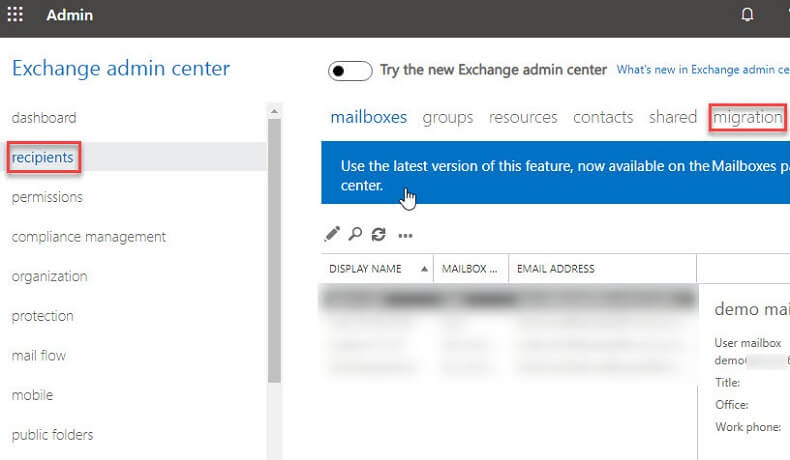Switch to the mailboxes tab
Image resolution: width=790 pixels, height=460 pixels.
click(x=368, y=117)
